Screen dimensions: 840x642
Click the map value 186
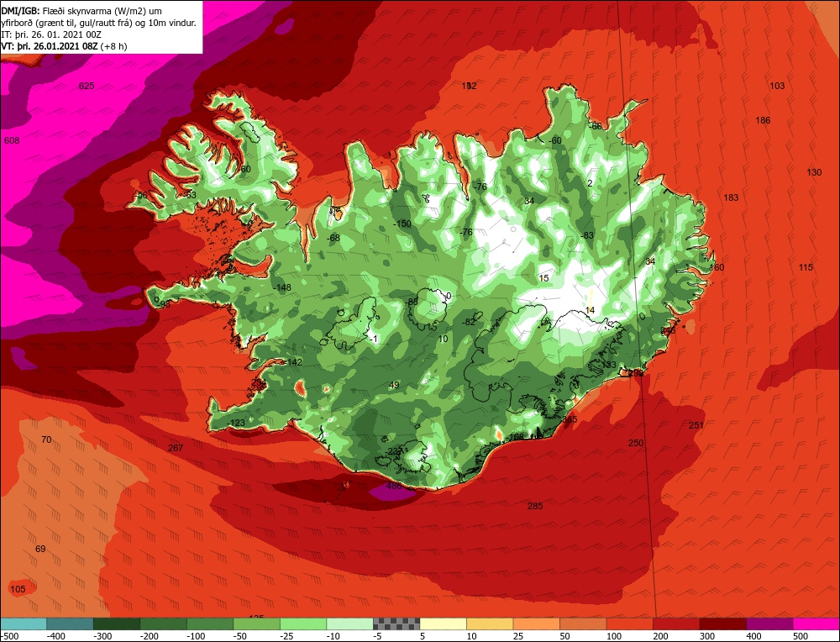(x=763, y=120)
